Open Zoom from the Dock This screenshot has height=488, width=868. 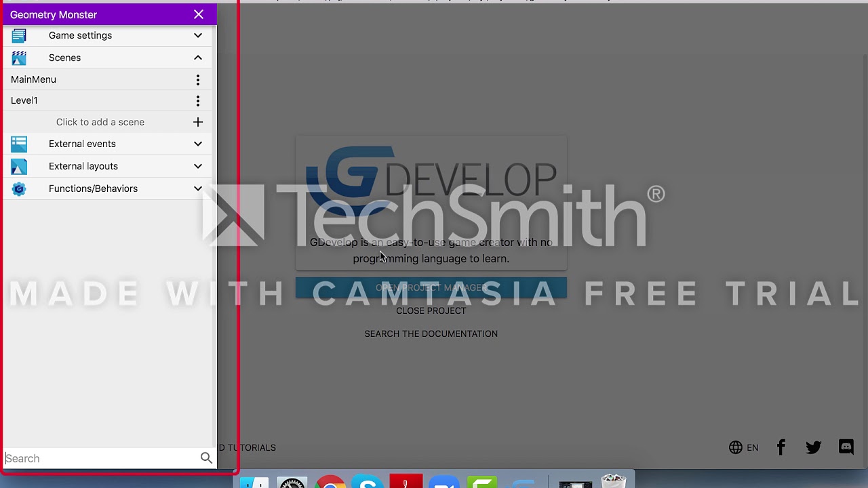tap(444, 483)
